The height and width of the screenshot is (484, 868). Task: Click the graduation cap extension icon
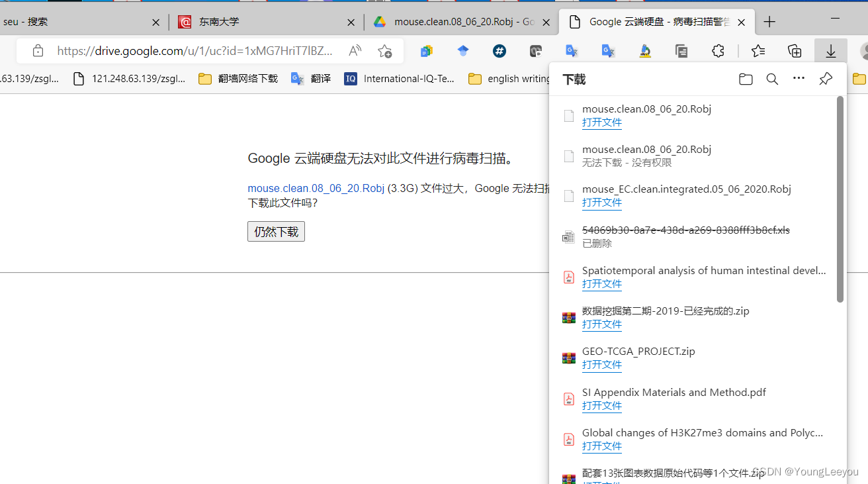click(x=463, y=51)
